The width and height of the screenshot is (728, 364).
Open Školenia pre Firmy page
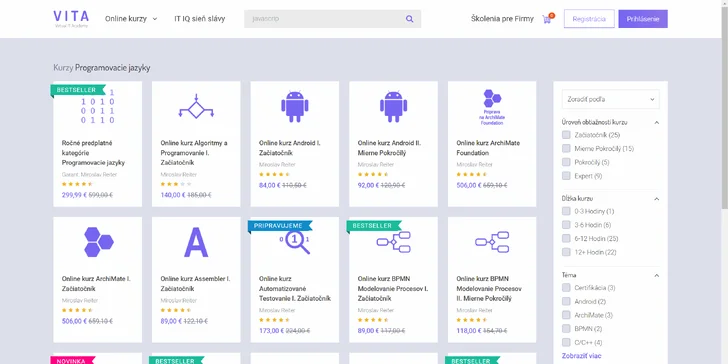[502, 19]
